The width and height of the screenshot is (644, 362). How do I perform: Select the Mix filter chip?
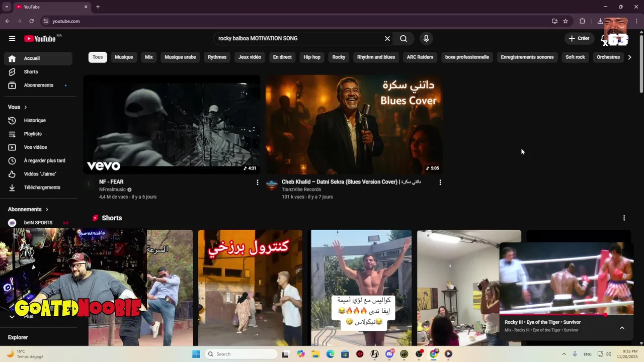[149, 57]
